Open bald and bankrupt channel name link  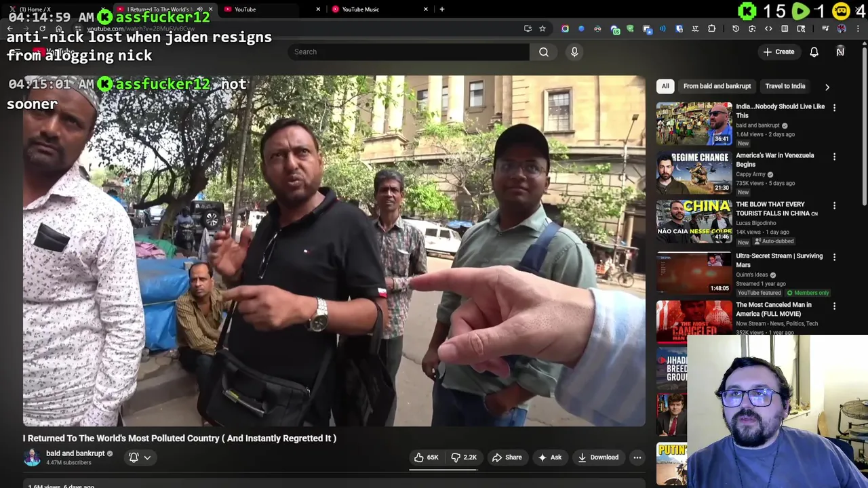(x=75, y=453)
